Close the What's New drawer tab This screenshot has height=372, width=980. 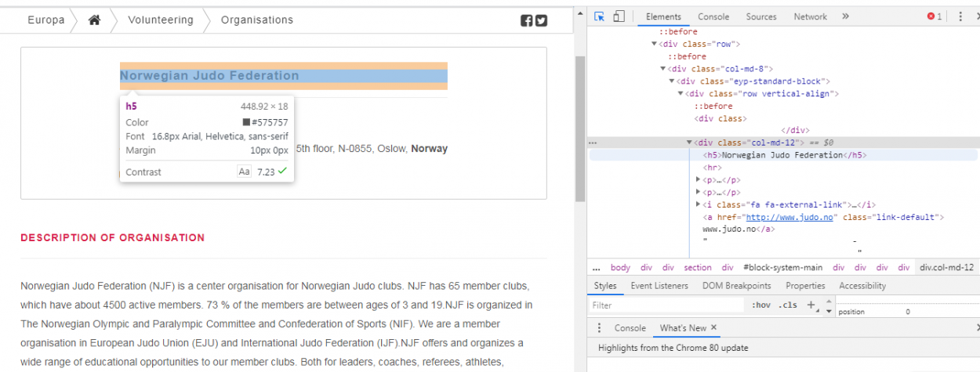tap(714, 328)
